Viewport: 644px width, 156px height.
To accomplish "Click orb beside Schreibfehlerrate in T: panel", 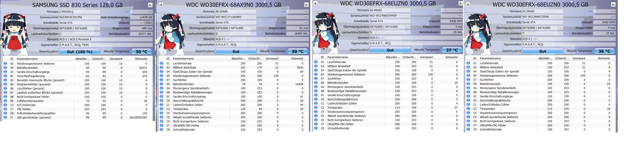I will pyautogui.click(x=468, y=130).
